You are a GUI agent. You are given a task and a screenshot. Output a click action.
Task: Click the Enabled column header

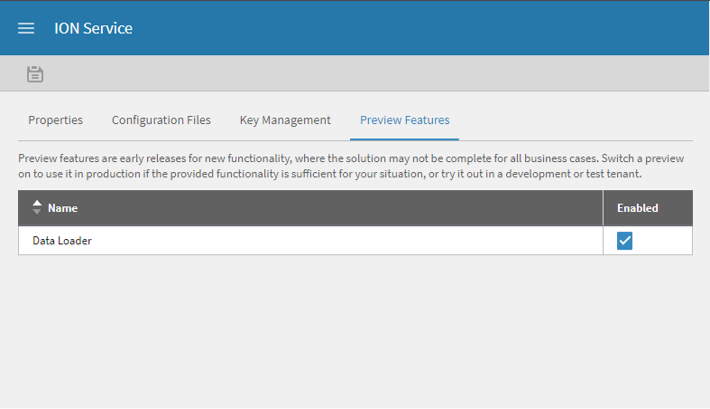tap(637, 208)
